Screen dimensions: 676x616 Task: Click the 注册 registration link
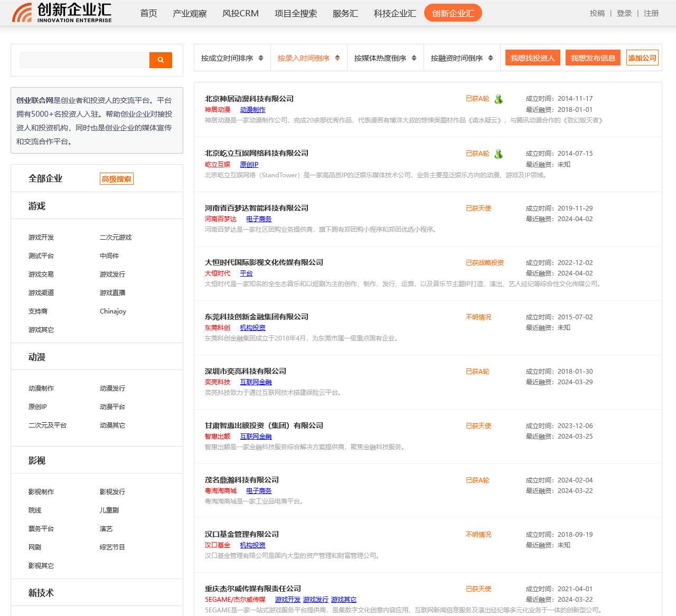point(651,14)
